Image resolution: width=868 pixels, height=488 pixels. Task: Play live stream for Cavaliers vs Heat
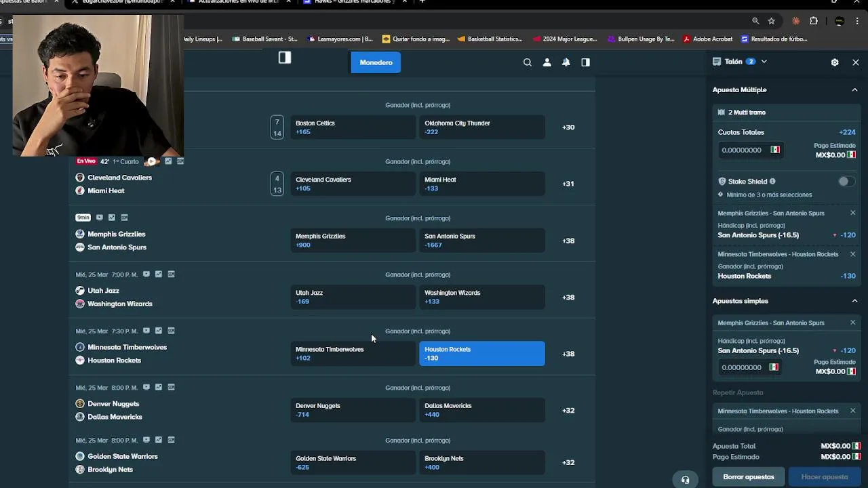tap(151, 161)
